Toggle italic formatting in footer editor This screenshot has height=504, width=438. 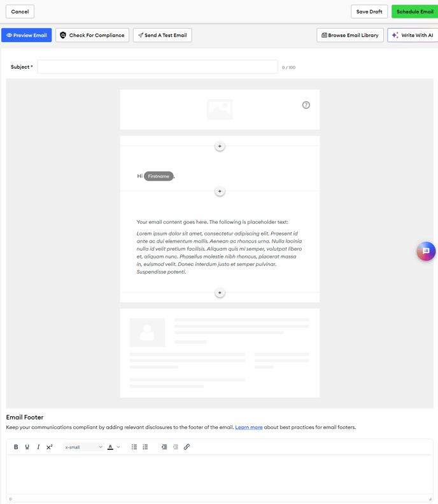click(38, 447)
